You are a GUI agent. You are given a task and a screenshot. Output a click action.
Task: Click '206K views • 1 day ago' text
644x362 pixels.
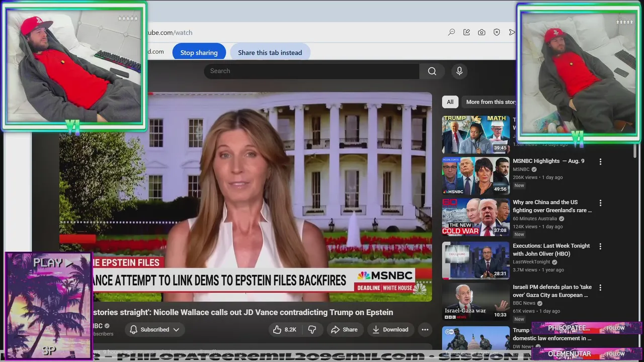point(538,177)
